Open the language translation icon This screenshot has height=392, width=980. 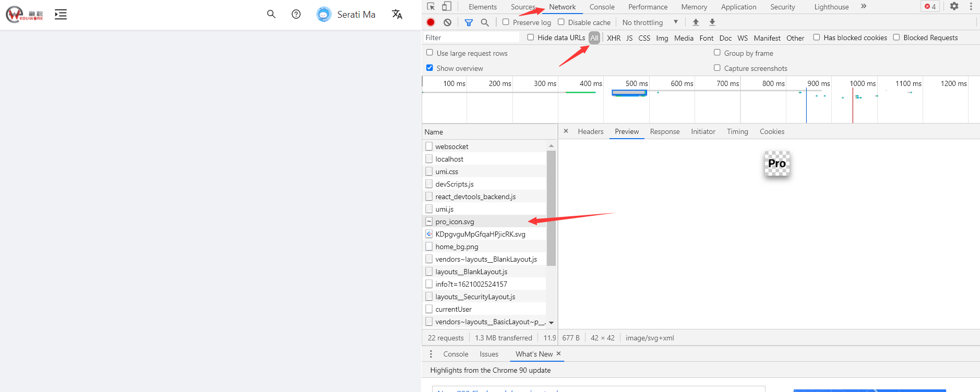tap(397, 14)
